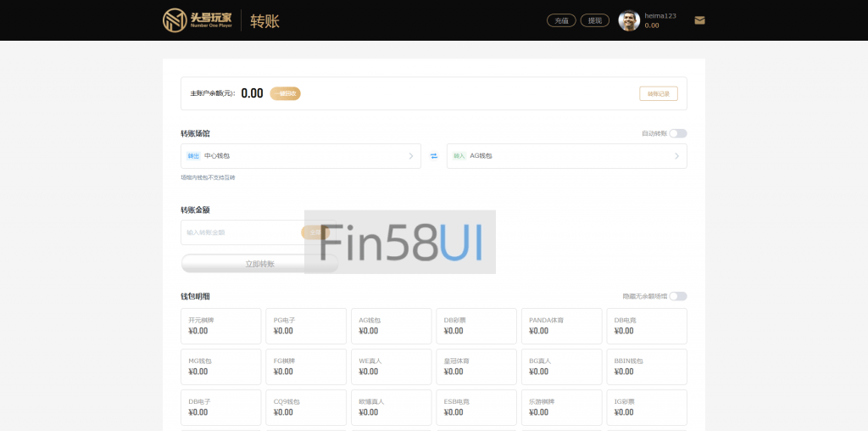Select the CQ9钱包 wallet card
The height and width of the screenshot is (431, 868).
(x=306, y=408)
